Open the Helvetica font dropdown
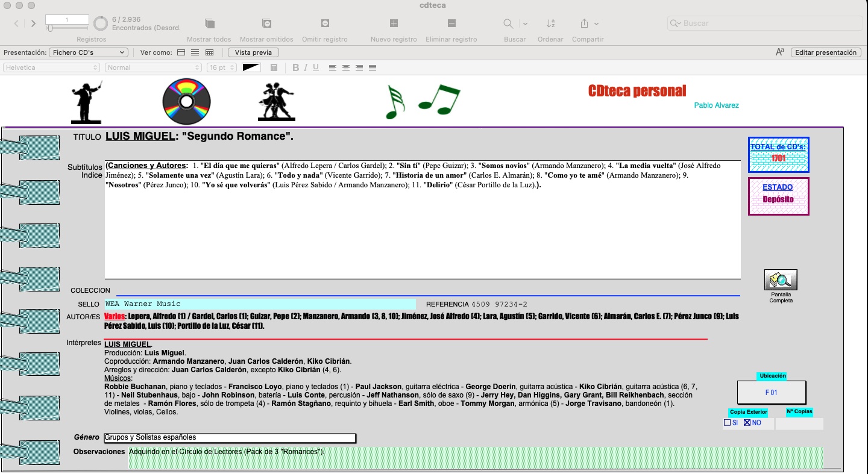The height and width of the screenshot is (474, 868). 52,67
